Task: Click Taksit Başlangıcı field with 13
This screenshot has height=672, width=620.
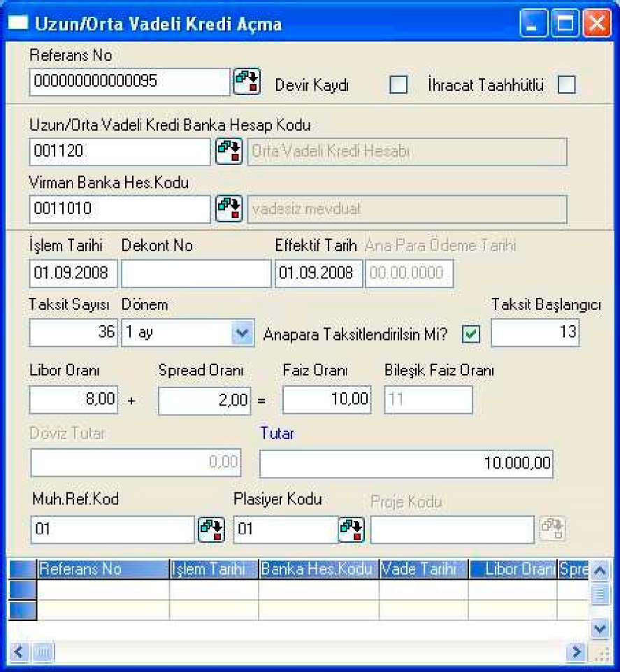Action: coord(535,332)
